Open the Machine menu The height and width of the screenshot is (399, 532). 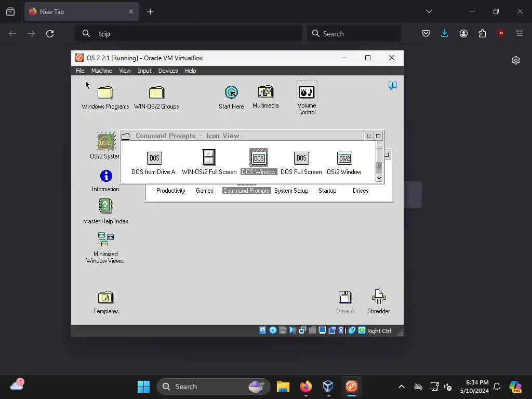101,71
